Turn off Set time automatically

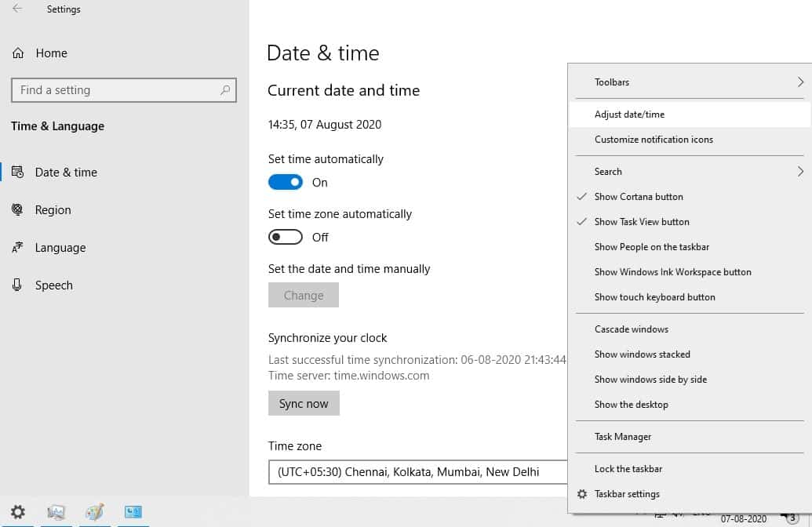(x=285, y=182)
